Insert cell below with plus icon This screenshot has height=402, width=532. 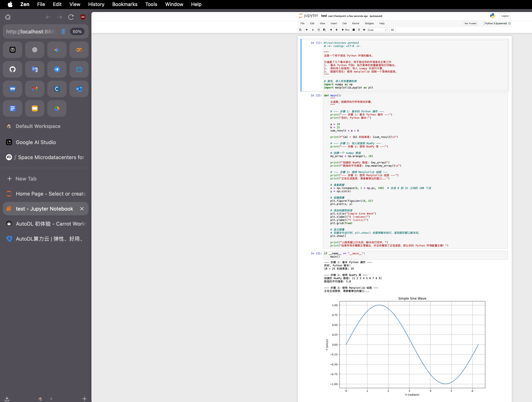pyautogui.click(x=307, y=30)
